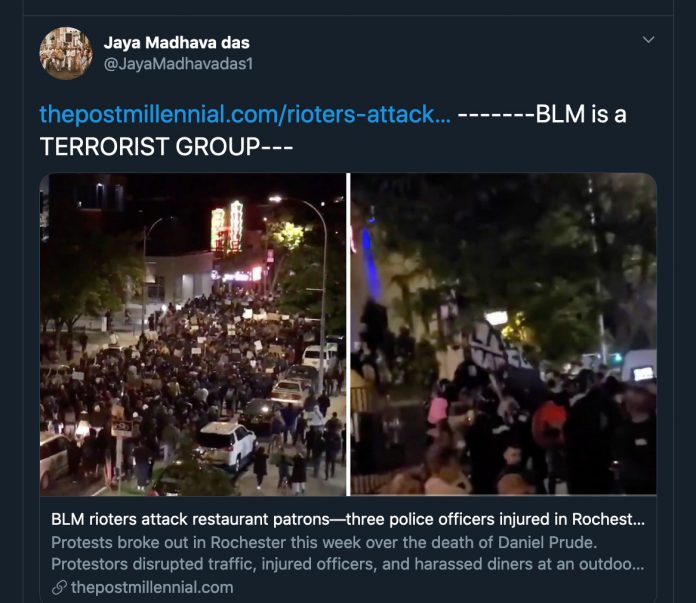Click the tweet options chevron
696x603 pixels.
(648, 40)
